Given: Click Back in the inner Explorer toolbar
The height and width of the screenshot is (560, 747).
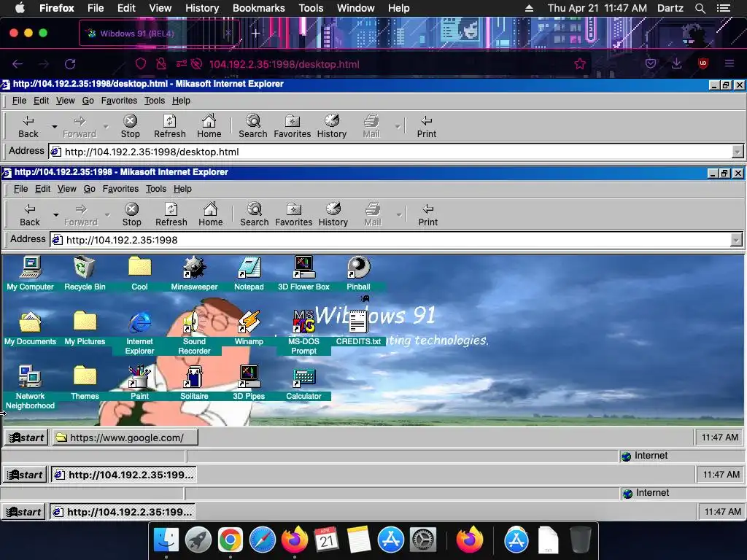Looking at the screenshot, I should point(29,214).
